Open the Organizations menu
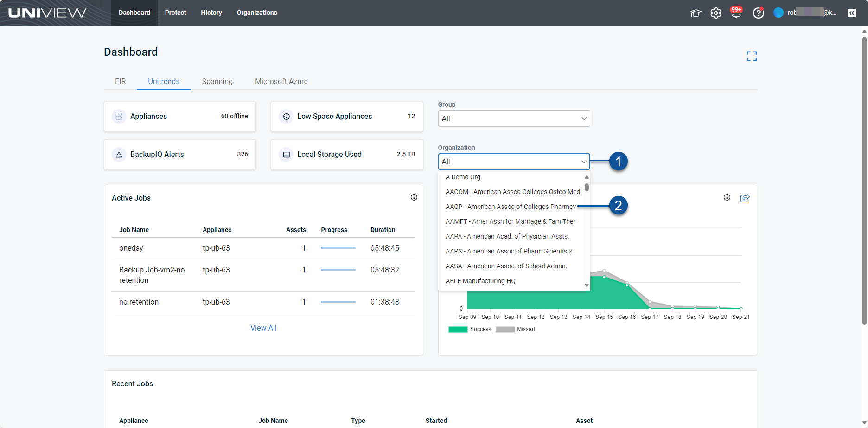868x428 pixels. 257,13
